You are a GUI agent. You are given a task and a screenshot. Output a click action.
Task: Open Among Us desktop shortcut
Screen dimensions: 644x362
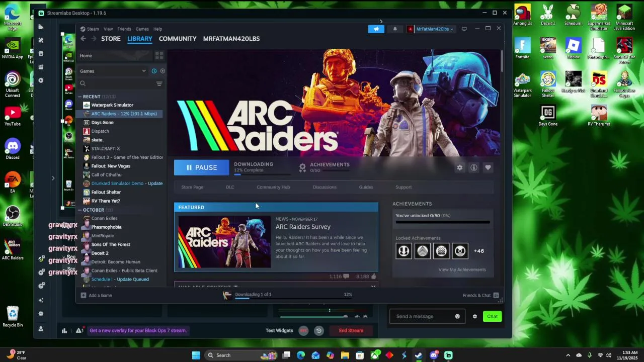(522, 15)
